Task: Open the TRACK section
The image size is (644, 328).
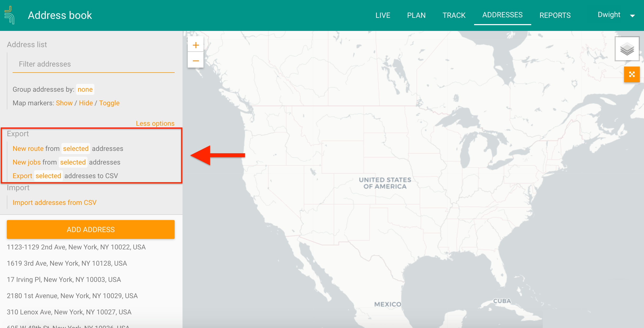Action: [x=454, y=15]
